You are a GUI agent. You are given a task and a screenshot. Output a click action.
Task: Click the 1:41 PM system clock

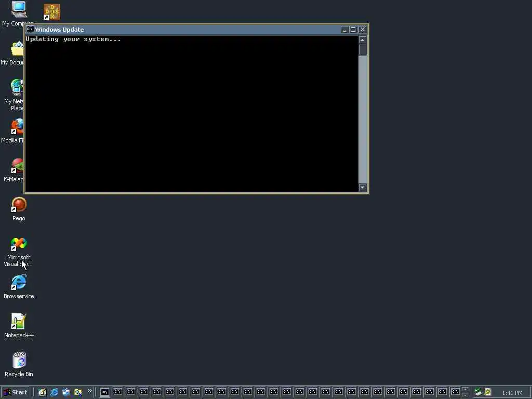pyautogui.click(x=512, y=393)
